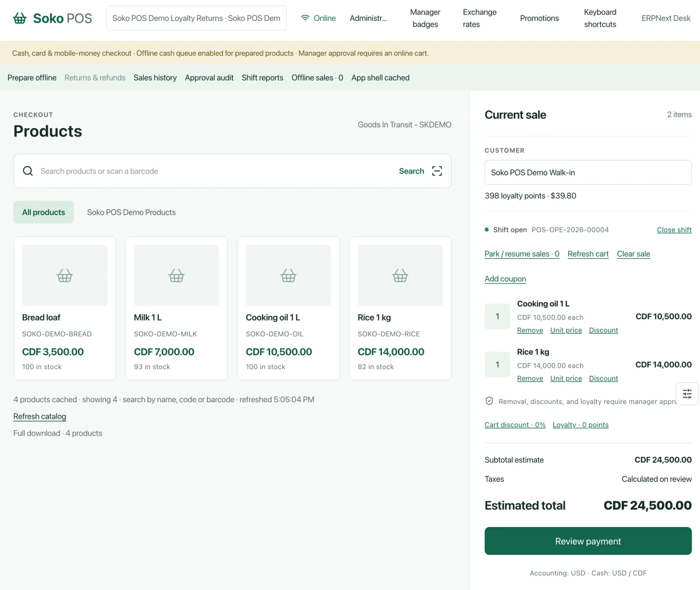Open Sales history
The height and width of the screenshot is (590, 700).
coord(155,77)
